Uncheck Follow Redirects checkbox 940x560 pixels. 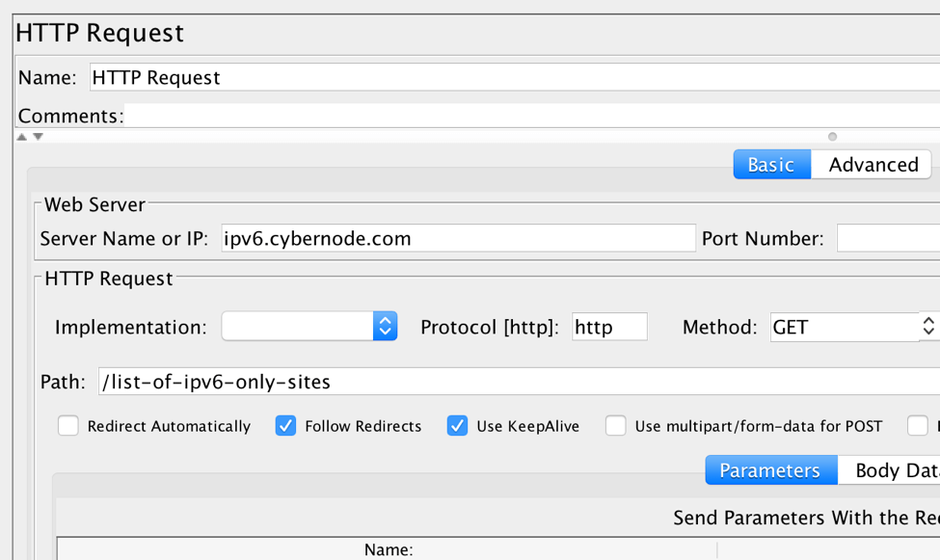tap(285, 426)
